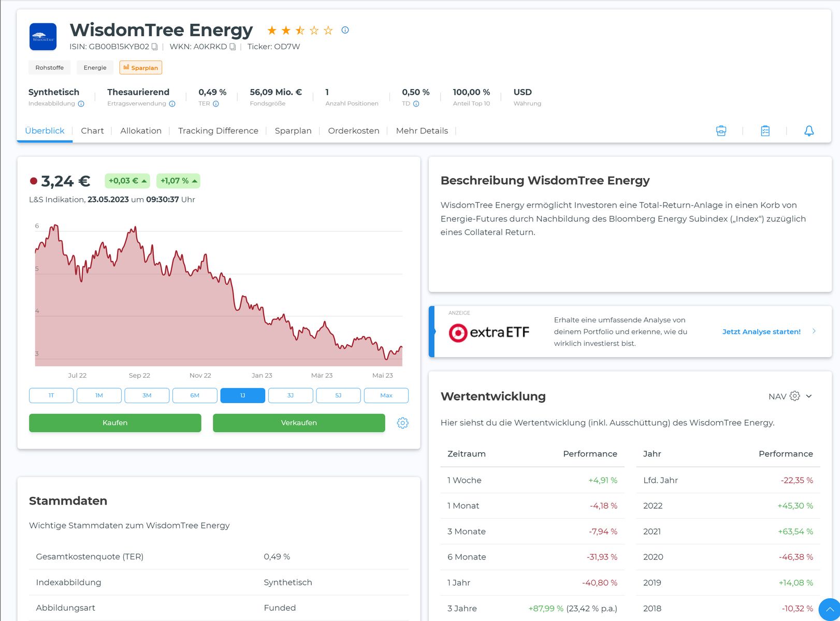840x621 pixels.
Task: Click the Jetzt Analyse starten link
Action: click(x=761, y=332)
